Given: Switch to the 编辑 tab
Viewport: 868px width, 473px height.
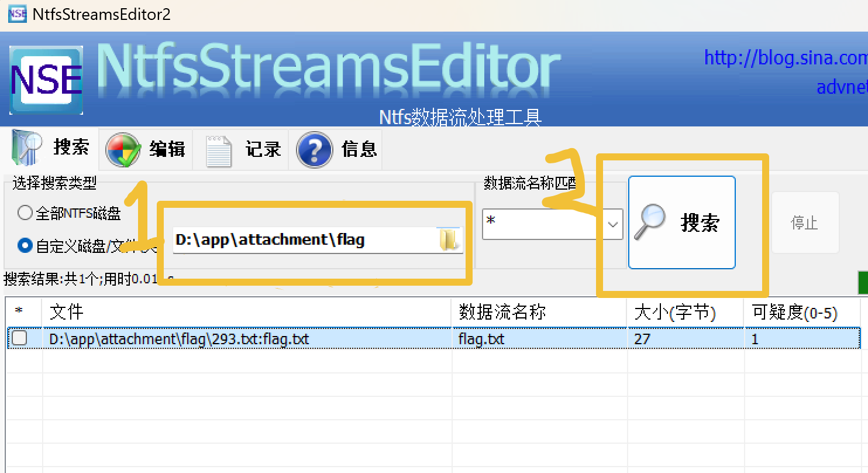Looking at the screenshot, I should [x=146, y=150].
